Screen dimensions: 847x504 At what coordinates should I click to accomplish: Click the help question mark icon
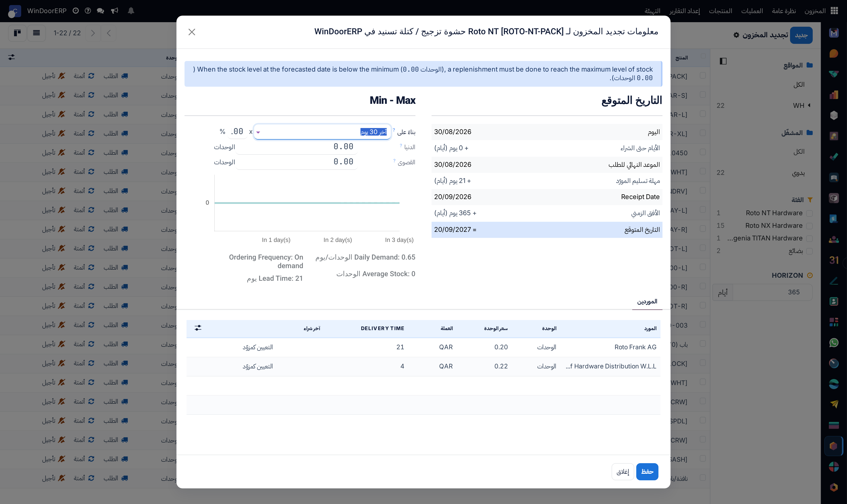88,11
